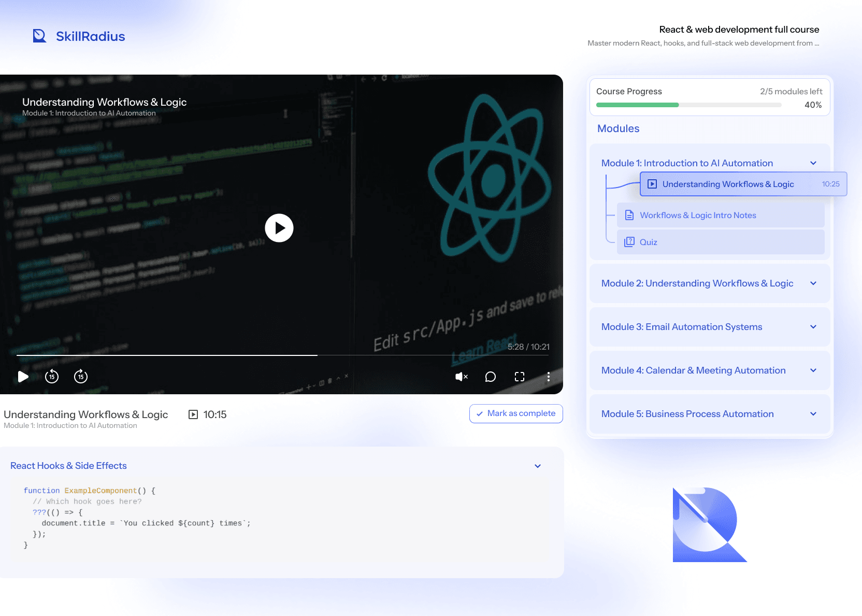Click the 2/5 modules left label

[791, 91]
